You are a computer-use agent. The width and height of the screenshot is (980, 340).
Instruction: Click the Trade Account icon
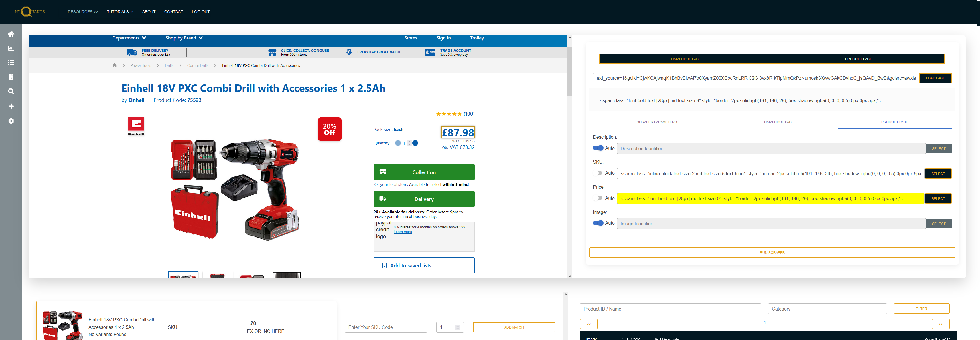(x=430, y=52)
